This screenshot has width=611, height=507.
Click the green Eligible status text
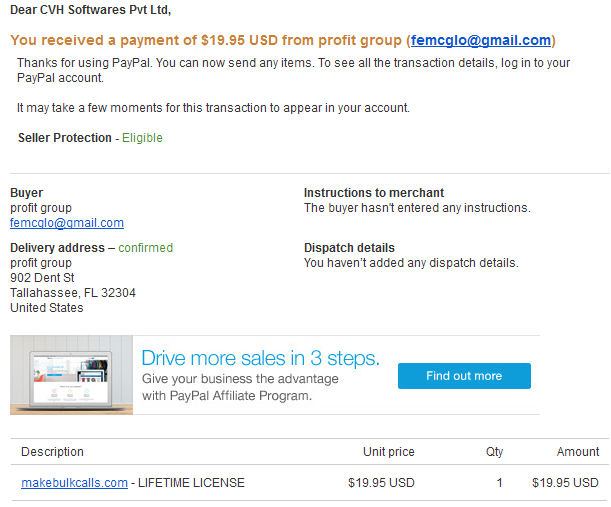(142, 138)
